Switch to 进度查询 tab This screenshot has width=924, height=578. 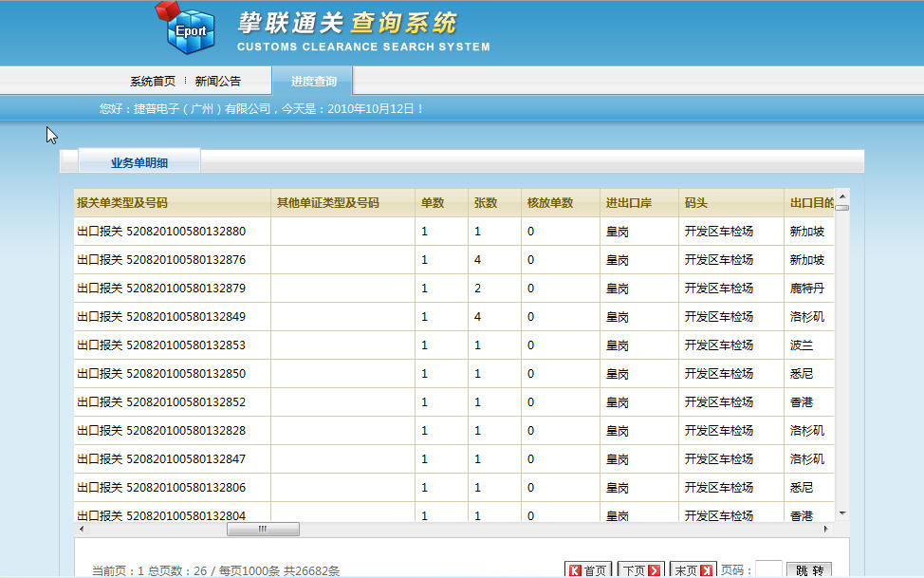313,81
